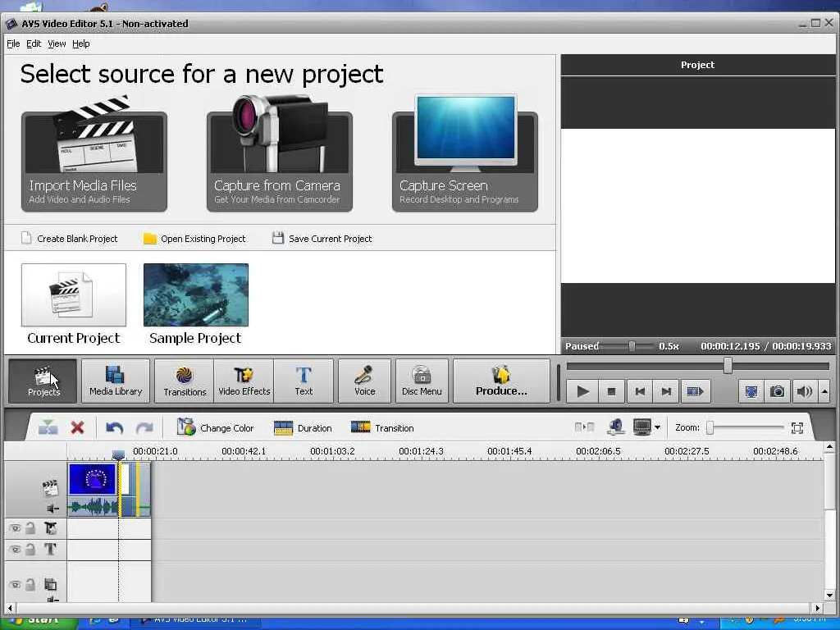840x630 pixels.
Task: Click the main video track audio icon
Action: 52,509
